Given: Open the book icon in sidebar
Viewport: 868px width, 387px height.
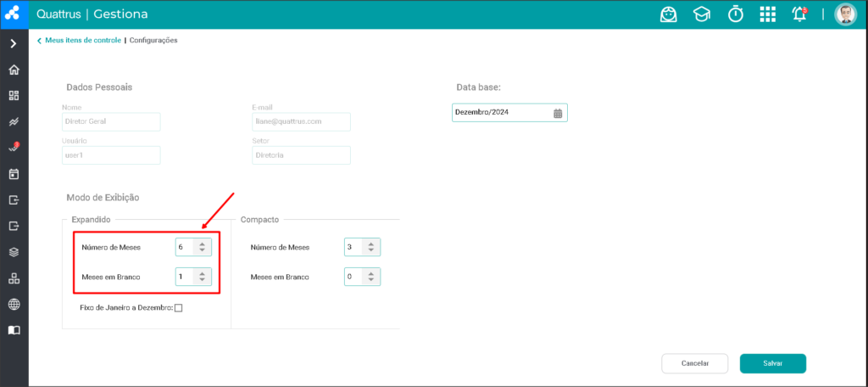Looking at the screenshot, I should tap(14, 330).
